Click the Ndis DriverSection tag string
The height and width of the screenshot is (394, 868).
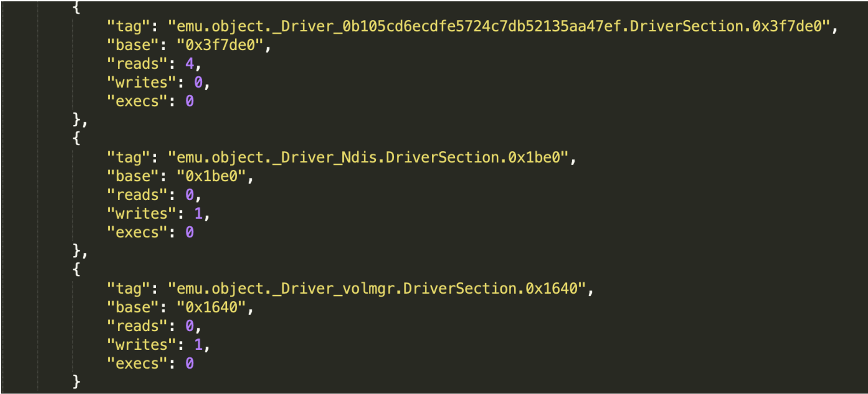pos(368,158)
